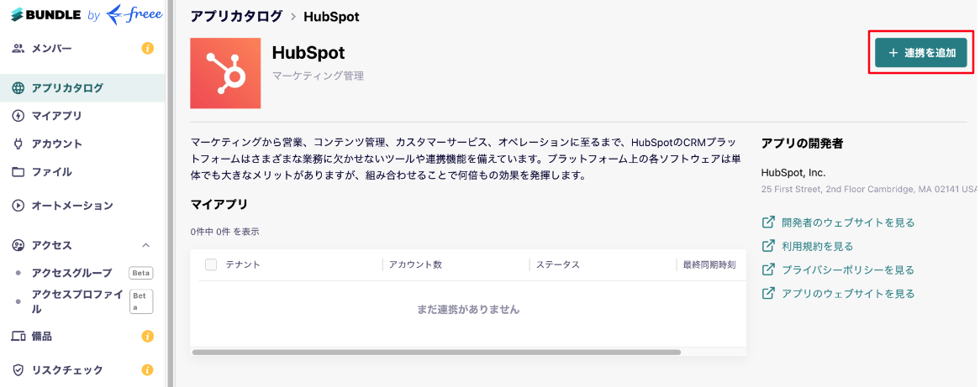Click the info badge next to リスクチェック
Image resolution: width=980 pixels, height=387 pixels.
pyautogui.click(x=147, y=370)
